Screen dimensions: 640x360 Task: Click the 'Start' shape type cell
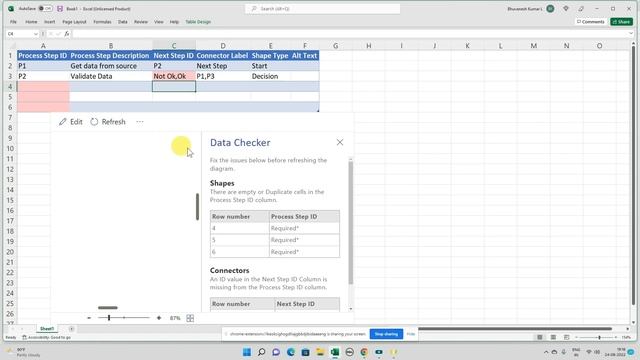tap(271, 66)
